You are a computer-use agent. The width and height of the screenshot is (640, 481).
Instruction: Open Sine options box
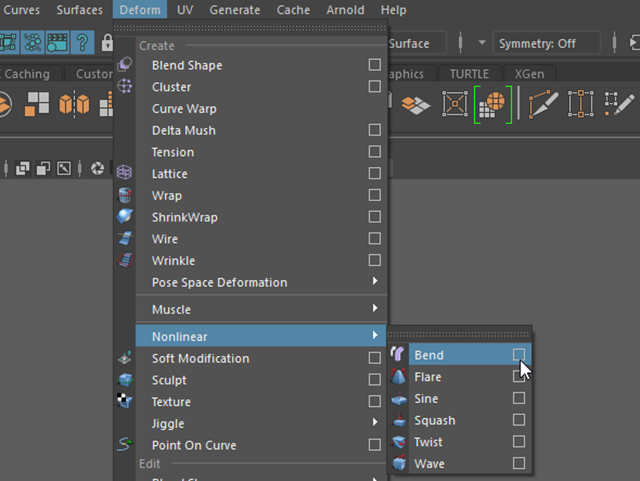[x=519, y=398]
